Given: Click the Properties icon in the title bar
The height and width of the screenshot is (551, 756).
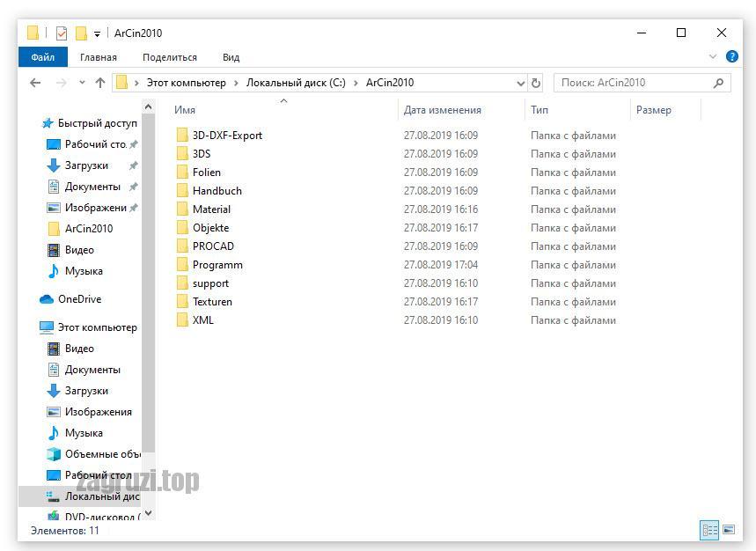Looking at the screenshot, I should pos(62,33).
